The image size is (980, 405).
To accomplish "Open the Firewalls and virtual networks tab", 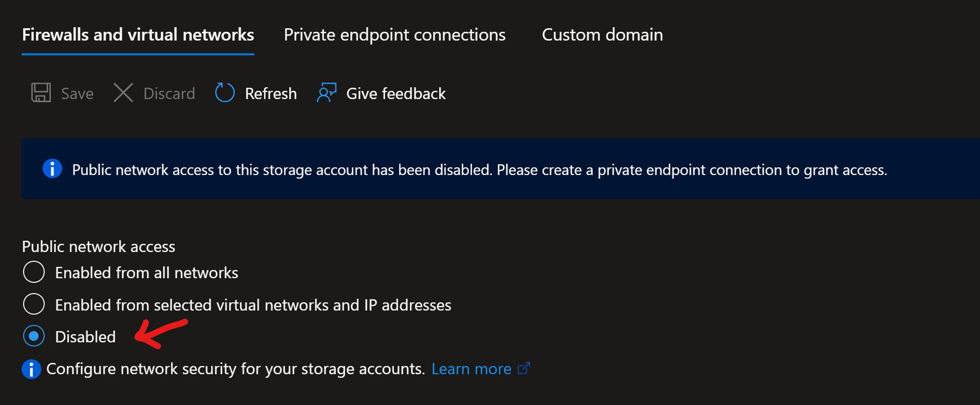I will point(138,35).
